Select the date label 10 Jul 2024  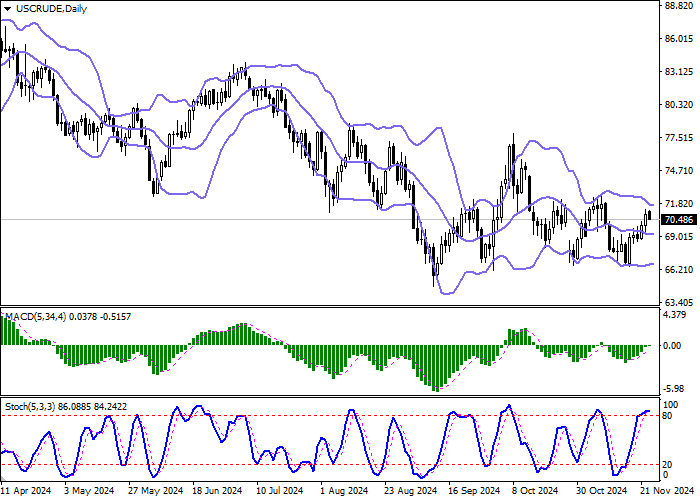[280, 491]
